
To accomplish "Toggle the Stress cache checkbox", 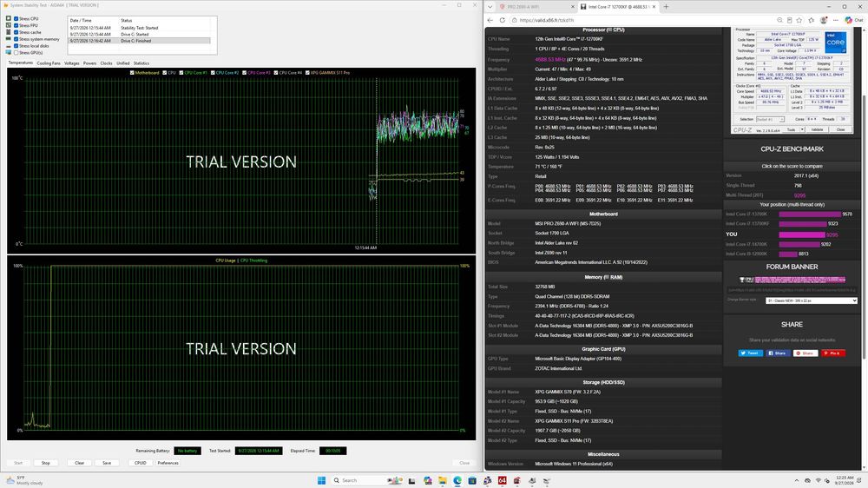I will [x=16, y=32].
